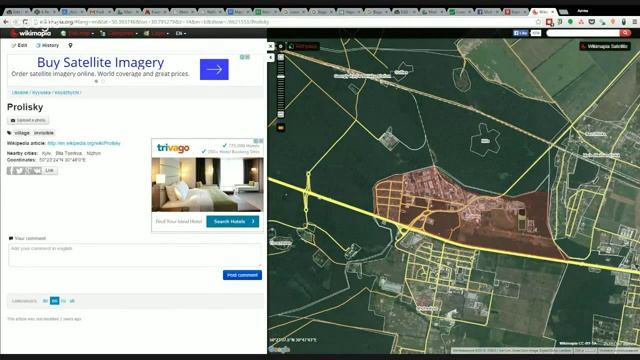Switch the article language to uk
The image size is (640, 360).
[x=72, y=301]
